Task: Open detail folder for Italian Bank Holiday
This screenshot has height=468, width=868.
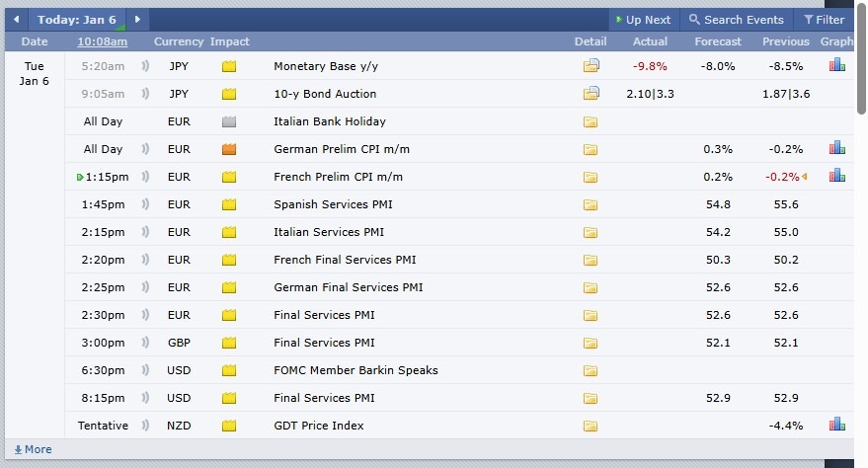Action: 591,121
